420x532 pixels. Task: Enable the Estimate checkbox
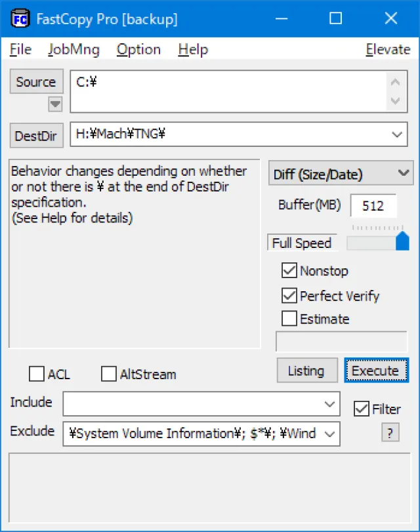coord(289,319)
